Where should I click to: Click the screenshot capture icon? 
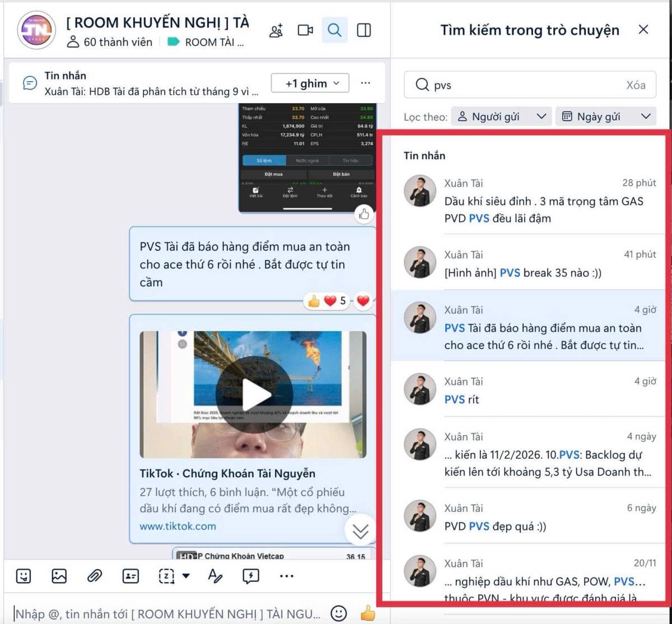coord(167,576)
